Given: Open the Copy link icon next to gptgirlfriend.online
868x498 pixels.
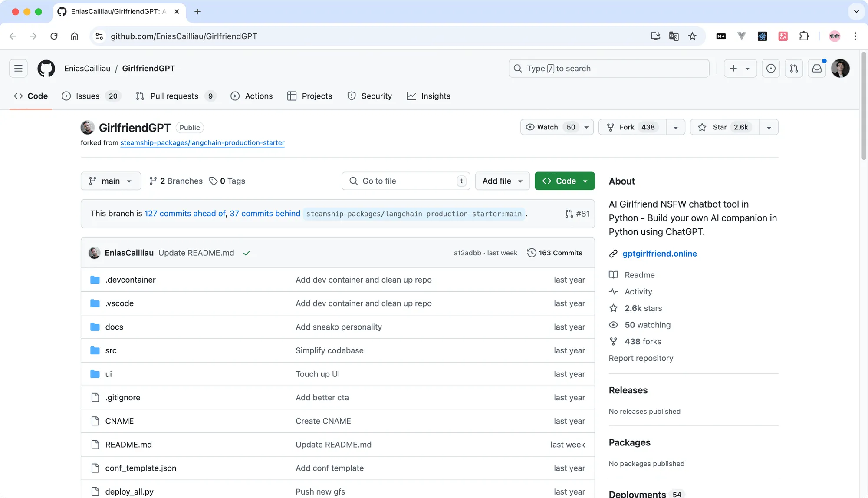Looking at the screenshot, I should (613, 254).
